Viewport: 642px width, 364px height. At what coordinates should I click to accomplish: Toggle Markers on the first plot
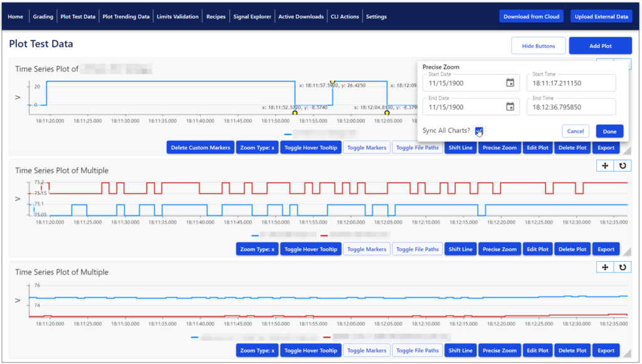(x=366, y=148)
